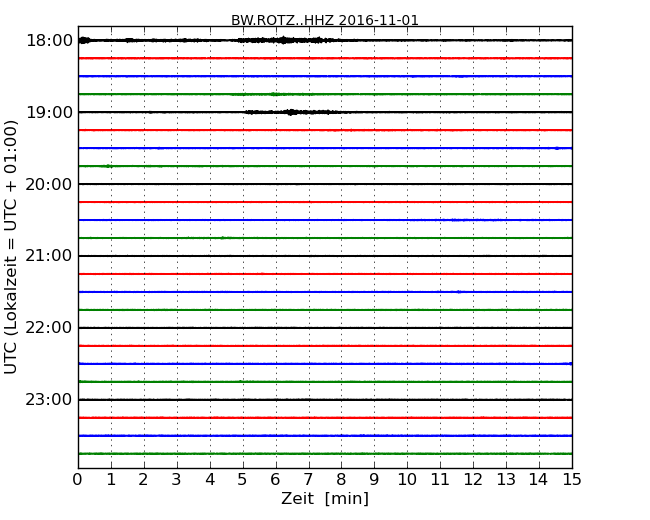Click the red 21:15 trace line

point(325,274)
